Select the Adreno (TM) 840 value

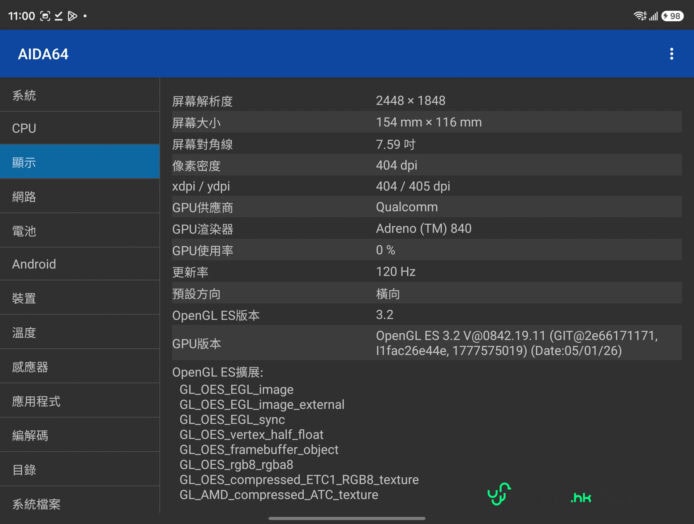point(424,229)
